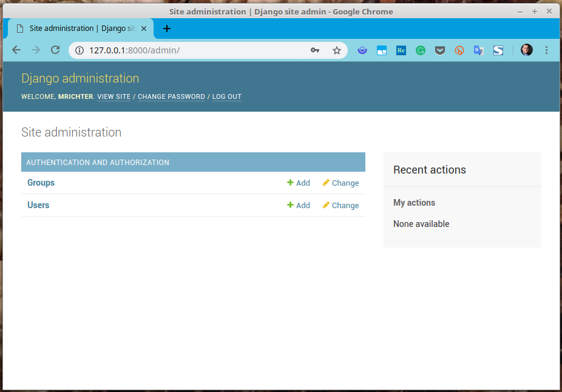Open the blue mask extension icon
This screenshot has width=562, height=392.
pyautogui.click(x=362, y=50)
